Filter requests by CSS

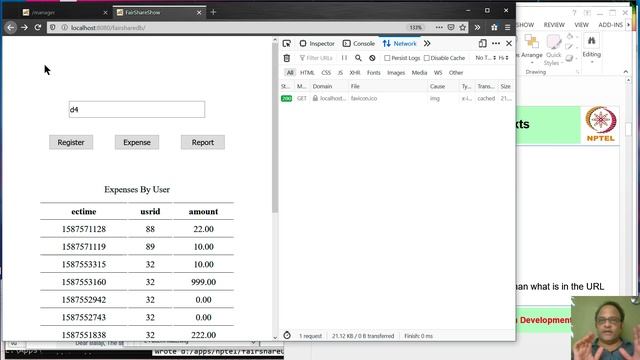[326, 73]
